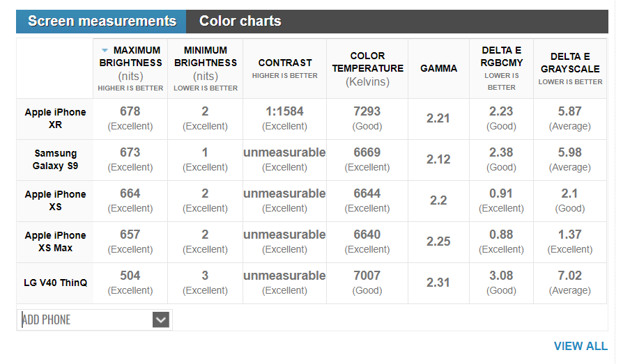Click the LG V40 ThinQ row label
Image resolution: width=630 pixels, height=364 pixels.
(x=55, y=283)
